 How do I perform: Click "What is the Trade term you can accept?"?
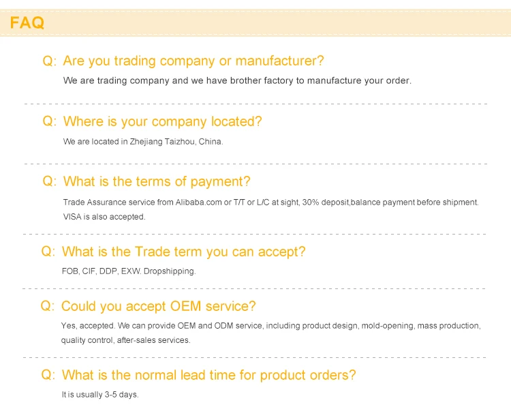pos(183,252)
